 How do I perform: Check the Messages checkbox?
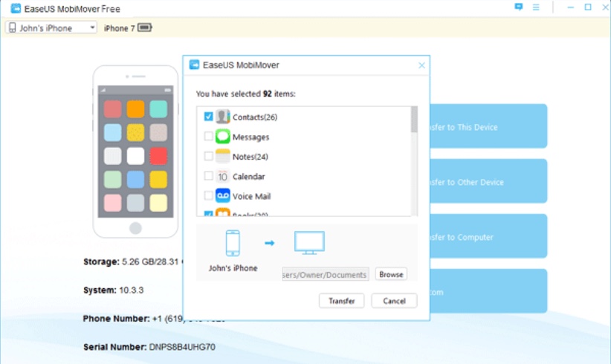click(x=208, y=137)
